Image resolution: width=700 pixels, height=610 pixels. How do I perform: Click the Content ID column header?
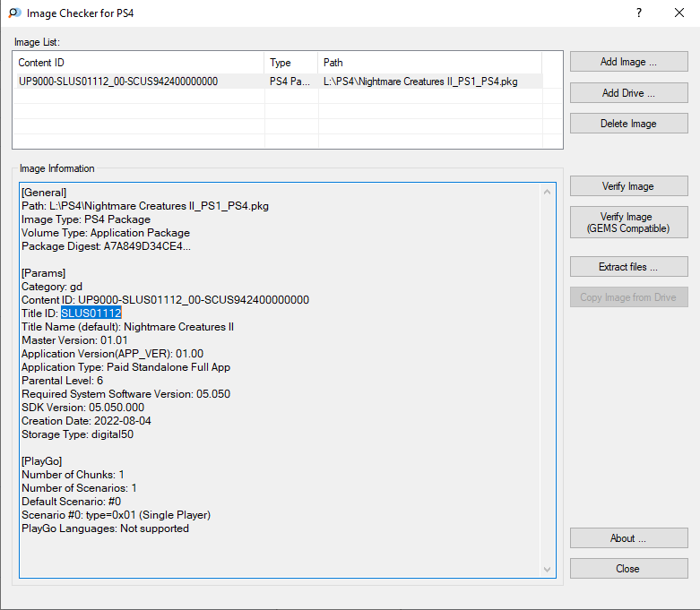pos(138,63)
